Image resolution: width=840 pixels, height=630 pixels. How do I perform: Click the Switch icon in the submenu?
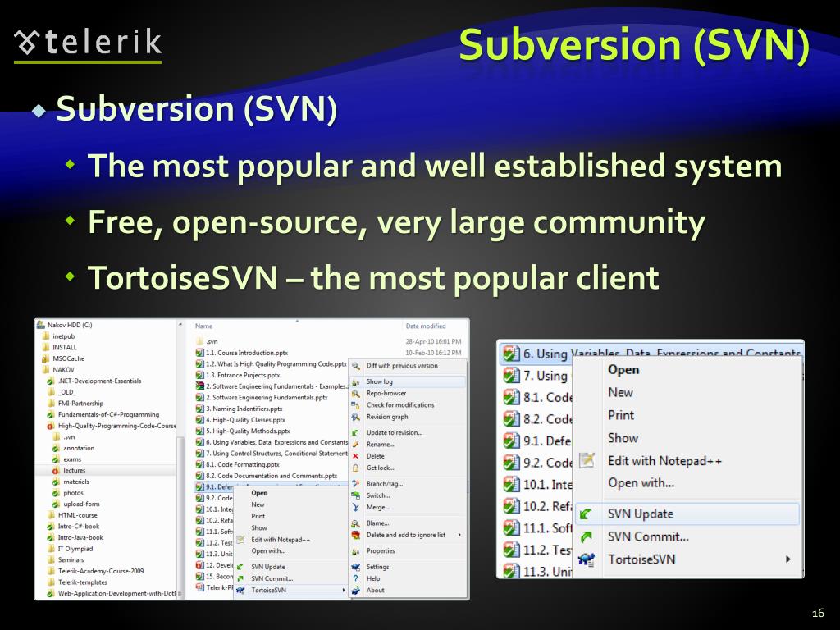tap(356, 495)
